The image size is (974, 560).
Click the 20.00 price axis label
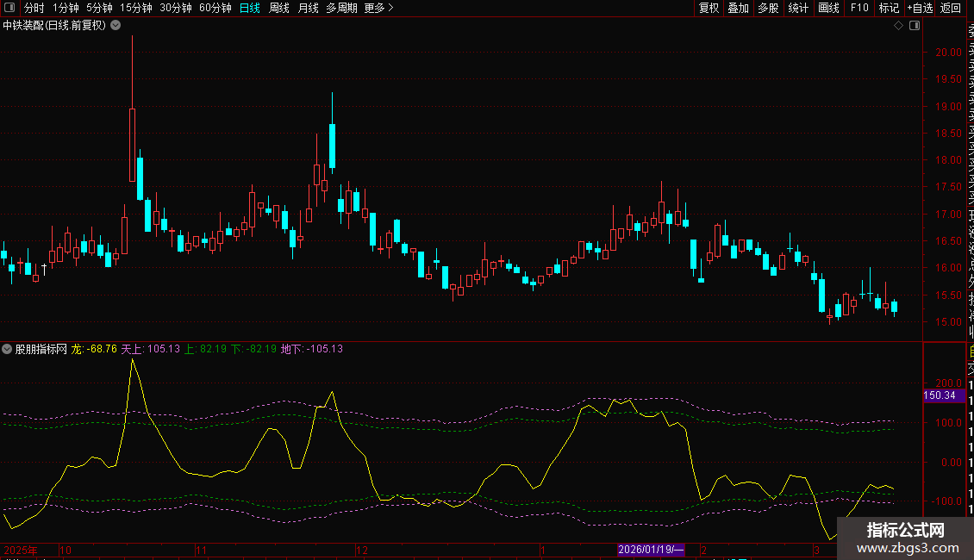click(x=948, y=53)
